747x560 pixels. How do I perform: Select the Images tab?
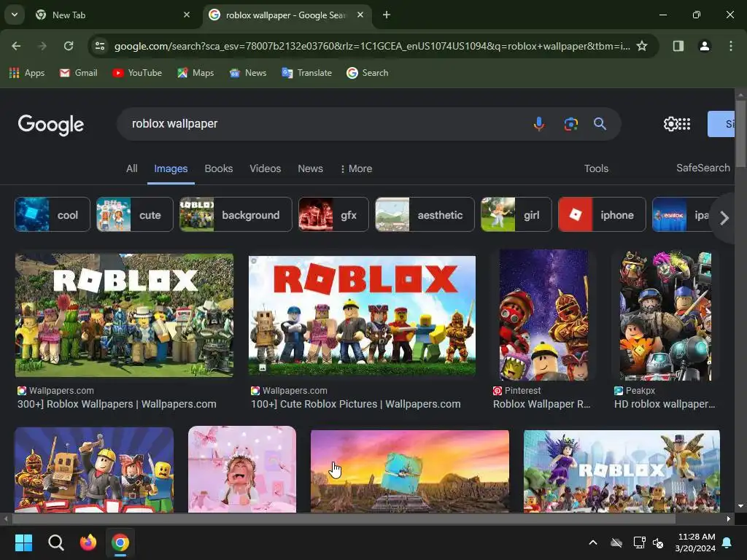pos(171,168)
